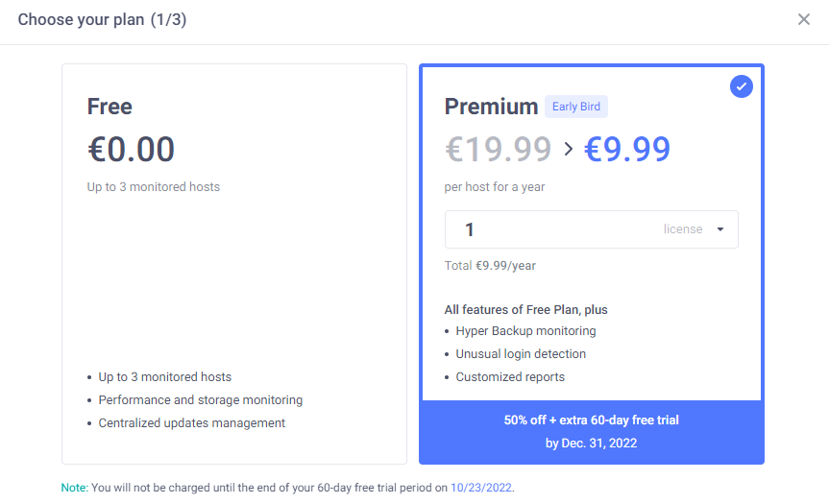Click the Unusual login detection feature
Image resolution: width=829 pixels, height=504 pixels.
point(521,354)
